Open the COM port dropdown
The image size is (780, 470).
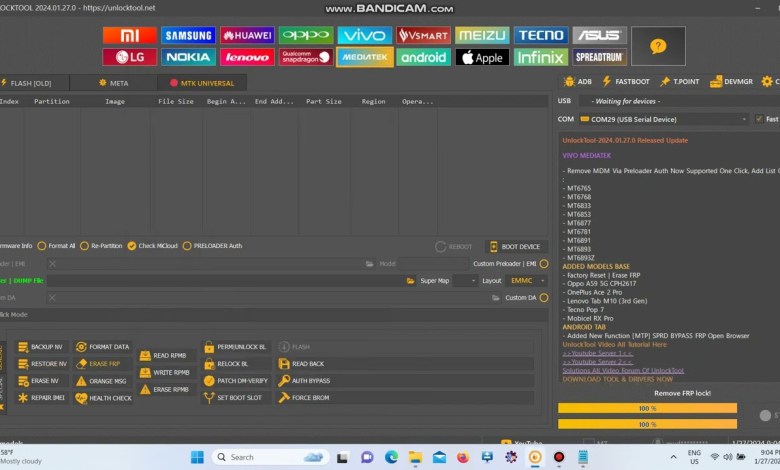[x=664, y=119]
